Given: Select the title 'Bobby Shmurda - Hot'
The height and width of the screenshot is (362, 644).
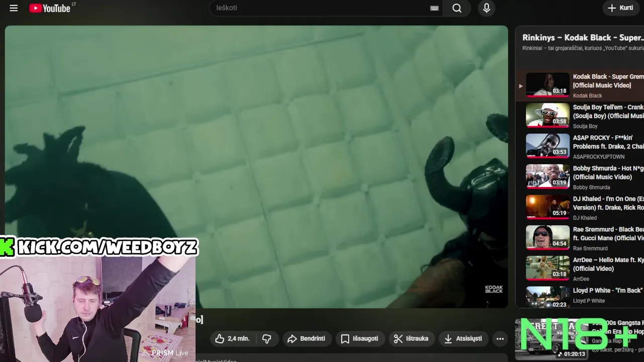Looking at the screenshot, I should pos(608,173).
